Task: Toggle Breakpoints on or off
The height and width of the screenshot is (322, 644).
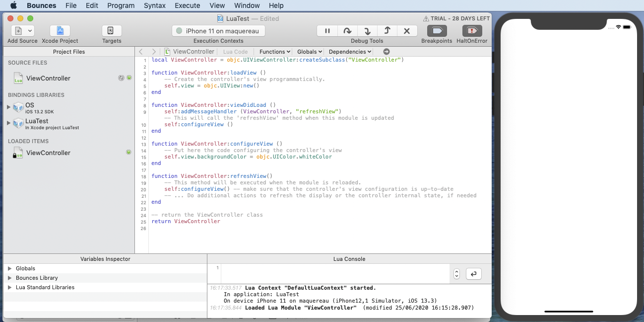Action: tap(437, 31)
